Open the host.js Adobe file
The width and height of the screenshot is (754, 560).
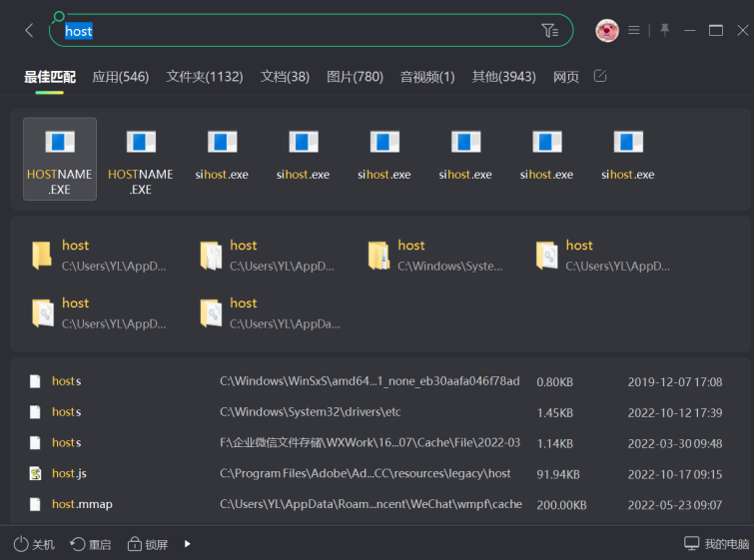[379, 473]
